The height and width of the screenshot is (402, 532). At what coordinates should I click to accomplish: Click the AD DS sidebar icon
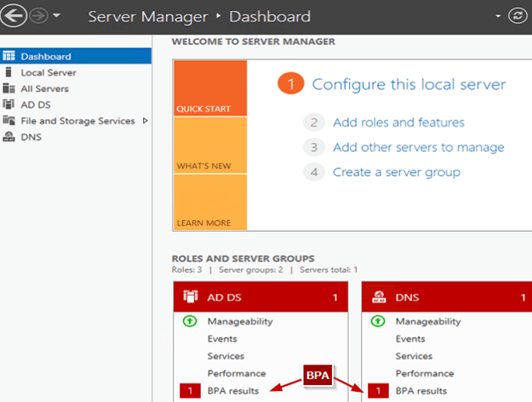coord(9,104)
